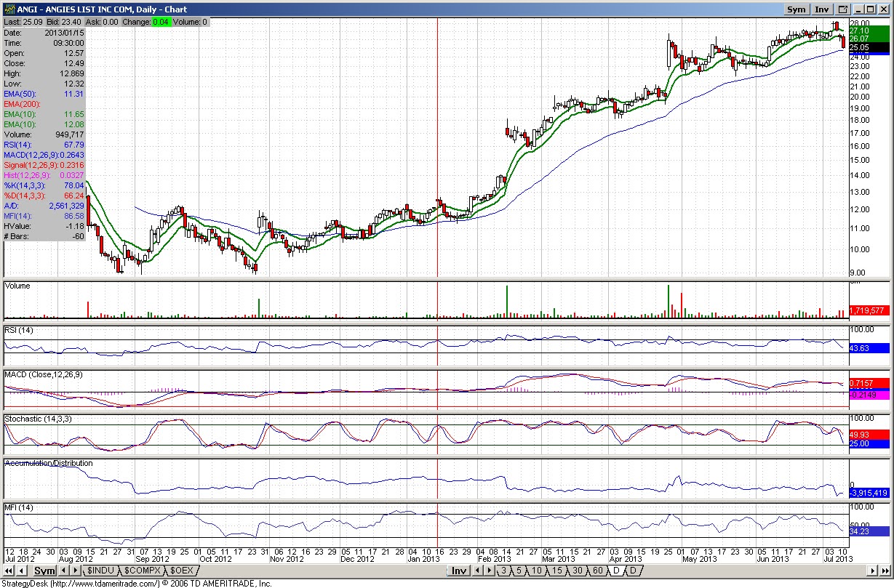Click the Sym button in the bottom toolbar
The image size is (894, 588).
point(44,571)
